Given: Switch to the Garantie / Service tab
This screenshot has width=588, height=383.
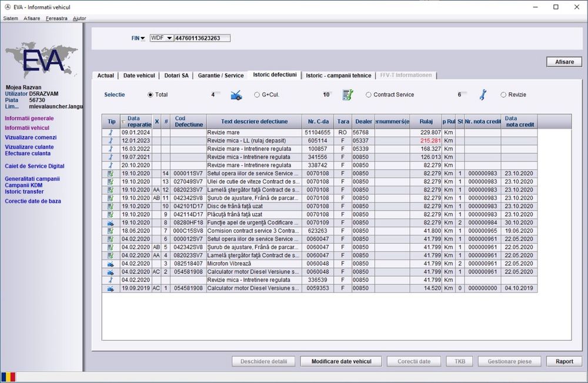Looking at the screenshot, I should click(220, 75).
